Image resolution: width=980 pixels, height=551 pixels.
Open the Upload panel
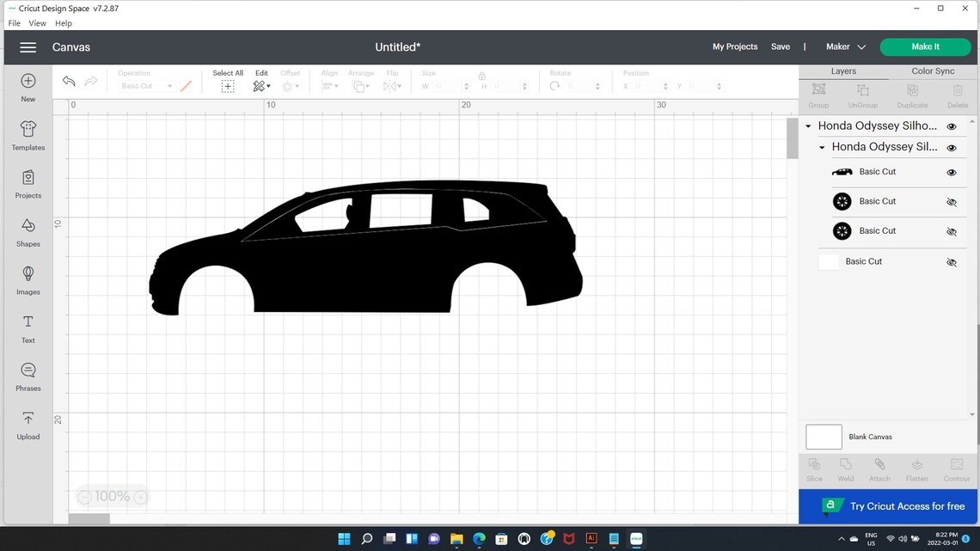28,424
